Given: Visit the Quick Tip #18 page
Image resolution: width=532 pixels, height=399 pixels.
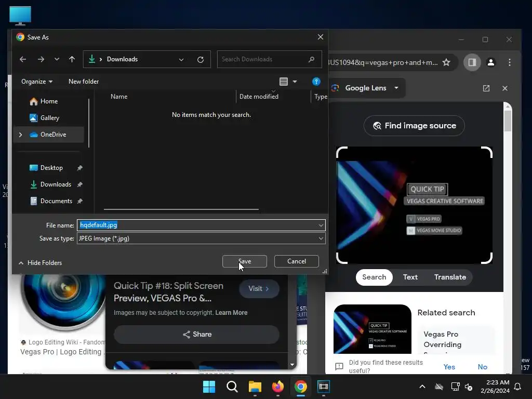Looking at the screenshot, I should 259,289.
